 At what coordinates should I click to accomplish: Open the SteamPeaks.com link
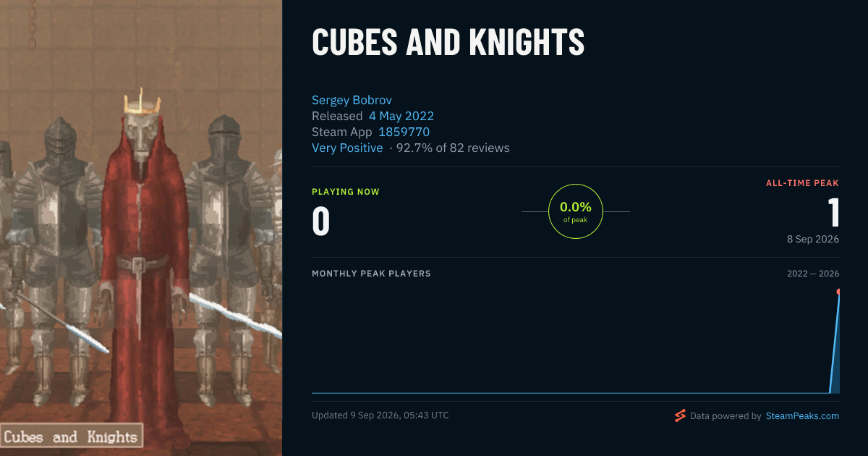[802, 416]
